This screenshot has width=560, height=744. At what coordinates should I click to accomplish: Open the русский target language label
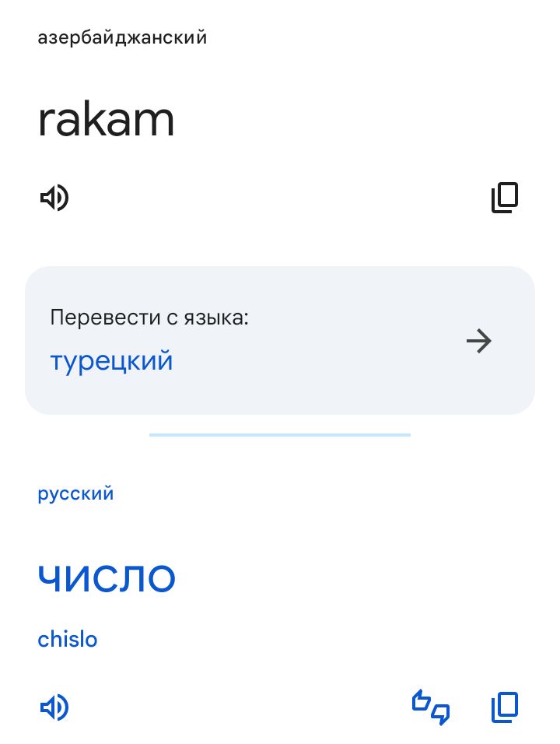tap(75, 493)
